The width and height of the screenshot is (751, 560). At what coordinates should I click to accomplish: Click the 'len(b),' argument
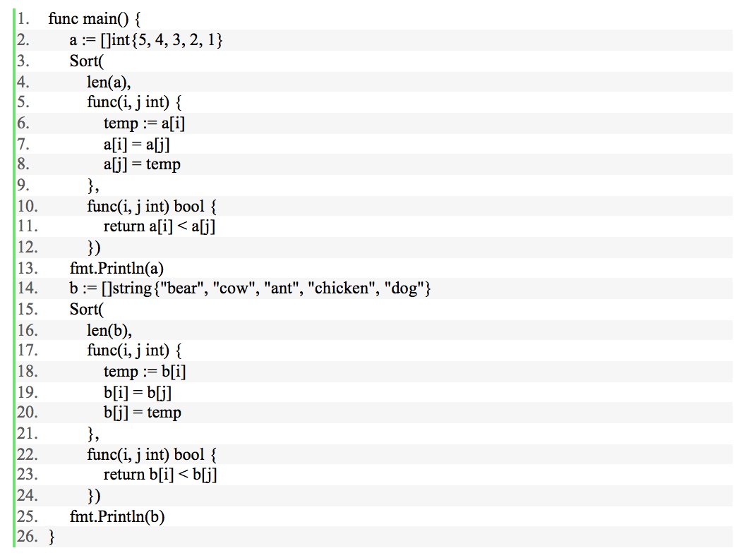coord(109,331)
